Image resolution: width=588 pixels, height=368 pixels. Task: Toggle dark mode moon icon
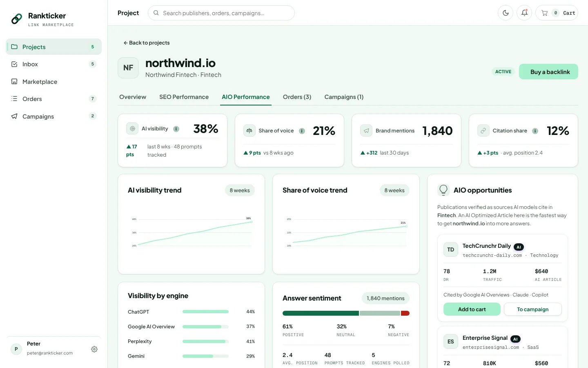point(506,13)
